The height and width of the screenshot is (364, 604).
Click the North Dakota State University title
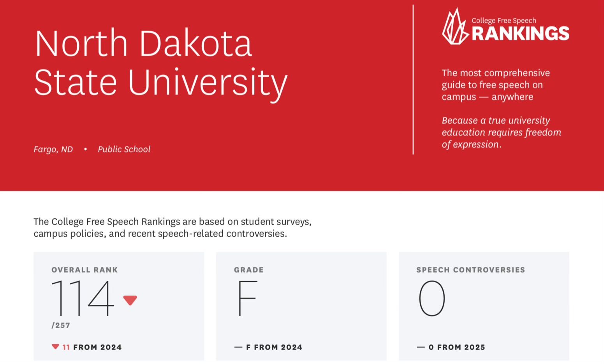(x=160, y=62)
